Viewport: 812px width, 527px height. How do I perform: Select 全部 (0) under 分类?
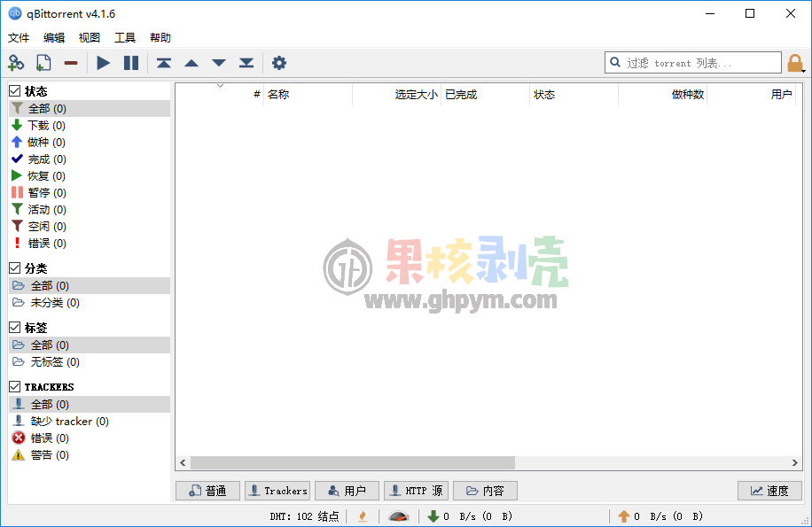[x=90, y=286]
